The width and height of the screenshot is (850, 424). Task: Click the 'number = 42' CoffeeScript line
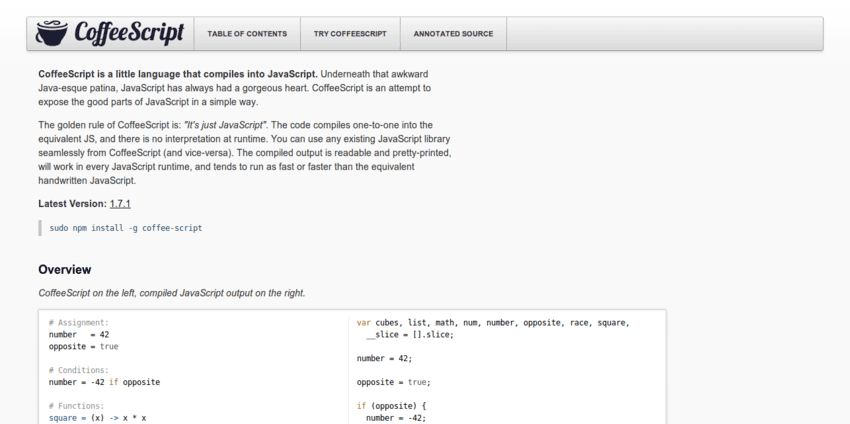point(79,335)
